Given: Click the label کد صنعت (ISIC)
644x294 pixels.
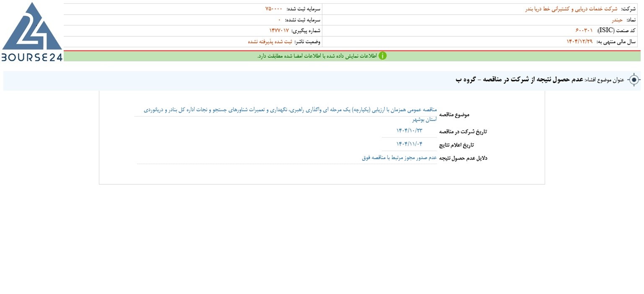Looking at the screenshot, I should pyautogui.click(x=617, y=31).
